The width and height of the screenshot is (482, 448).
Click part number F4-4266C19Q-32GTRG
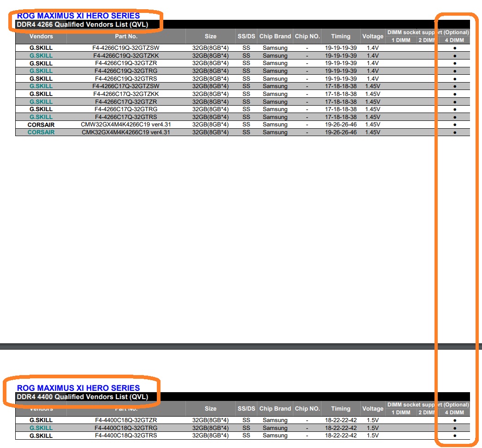pyautogui.click(x=126, y=71)
